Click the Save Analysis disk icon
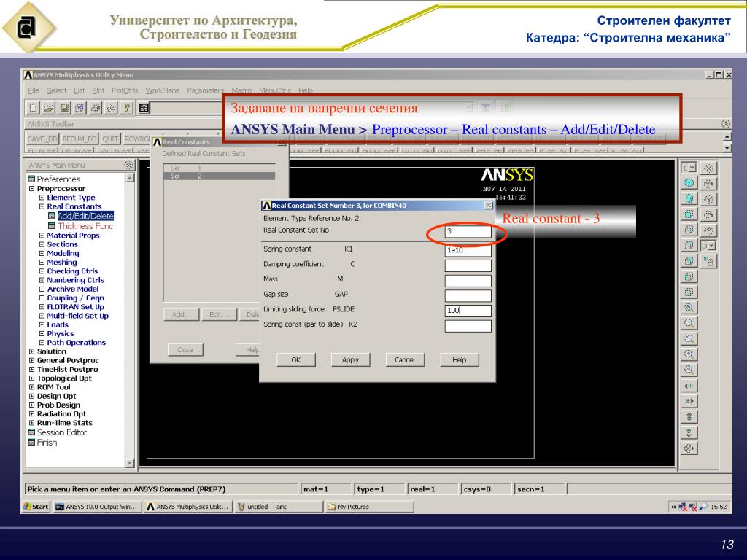Image resolution: width=747 pixels, height=560 pixels. (x=64, y=108)
